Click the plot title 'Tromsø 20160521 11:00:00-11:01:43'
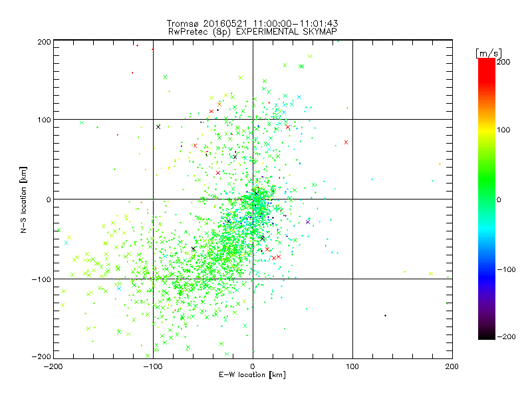Screen dimensions: 532x399 (253, 23)
